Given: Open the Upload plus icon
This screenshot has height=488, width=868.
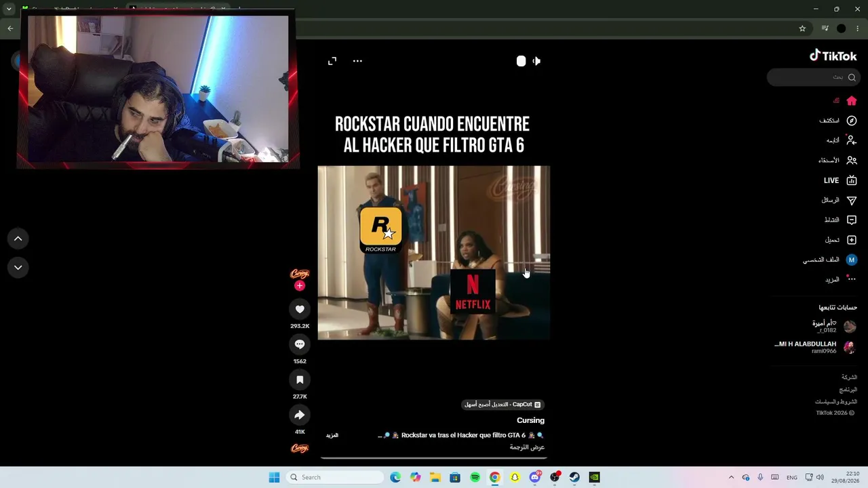Looking at the screenshot, I should click(x=852, y=240).
